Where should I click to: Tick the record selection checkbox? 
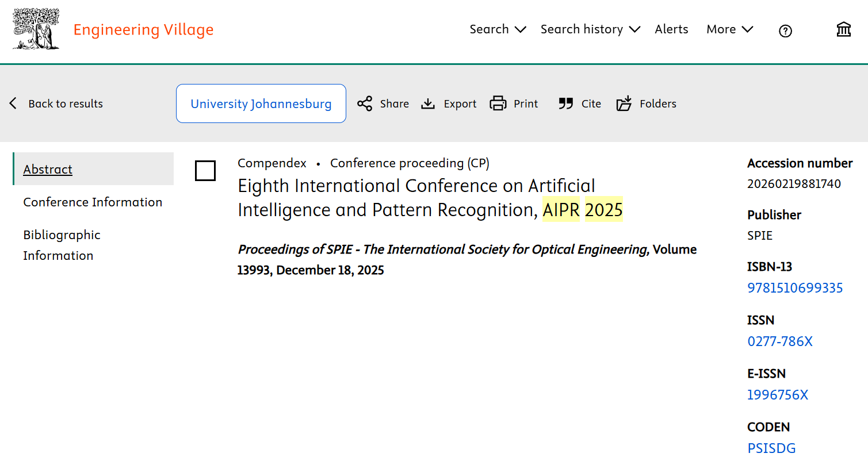coord(205,171)
